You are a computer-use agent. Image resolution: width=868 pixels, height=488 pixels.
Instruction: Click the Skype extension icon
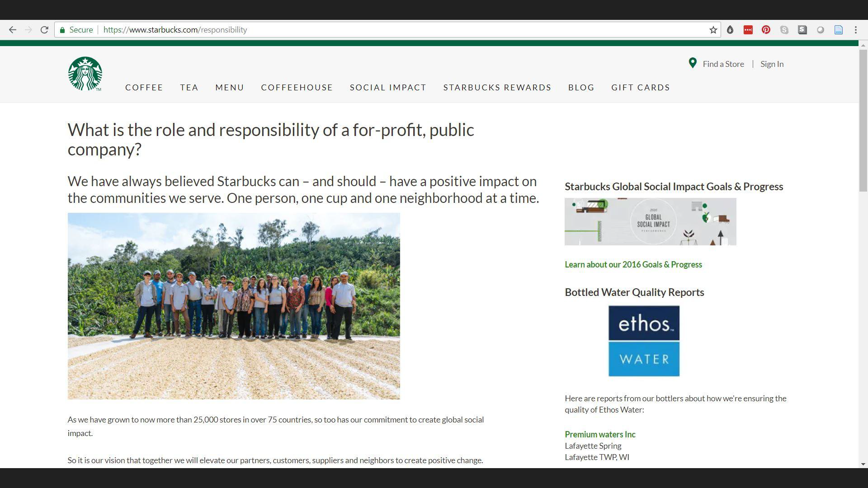click(x=784, y=30)
